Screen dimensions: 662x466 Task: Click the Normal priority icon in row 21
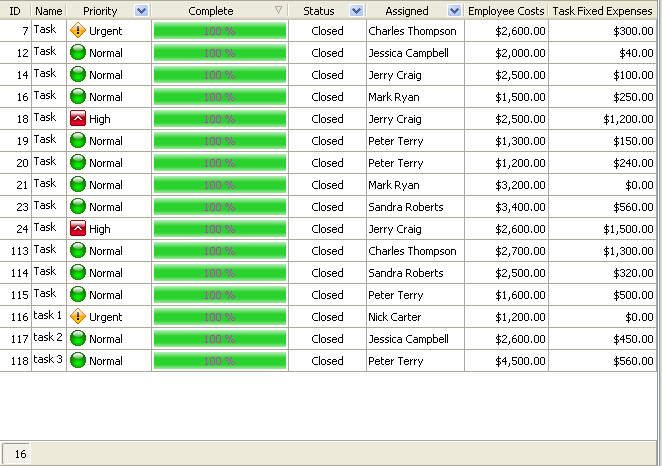[x=78, y=185]
